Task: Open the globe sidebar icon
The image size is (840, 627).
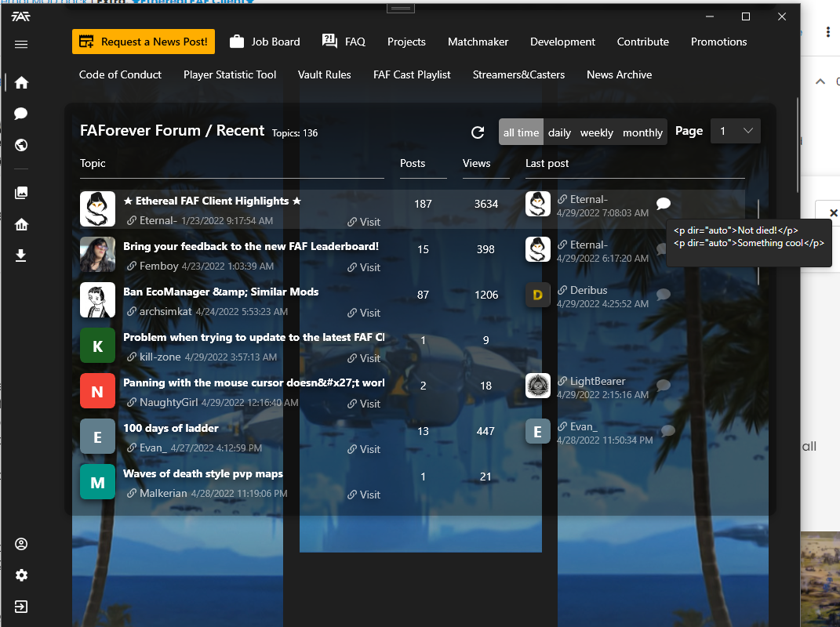Action: [21, 145]
